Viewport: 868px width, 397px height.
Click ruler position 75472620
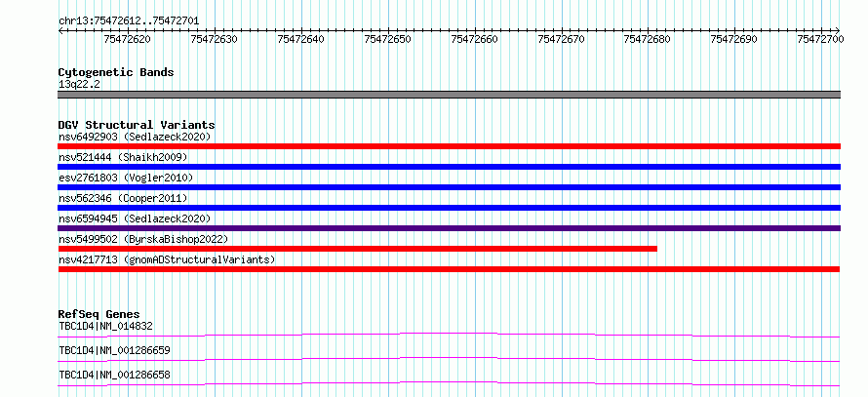point(128,39)
